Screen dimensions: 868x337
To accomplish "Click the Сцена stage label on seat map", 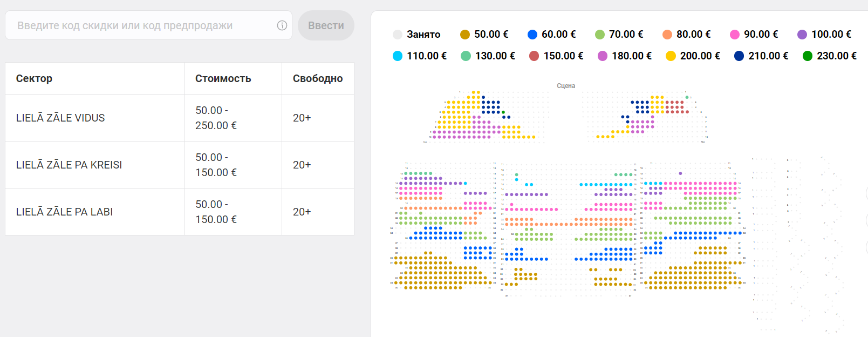I will (x=566, y=86).
